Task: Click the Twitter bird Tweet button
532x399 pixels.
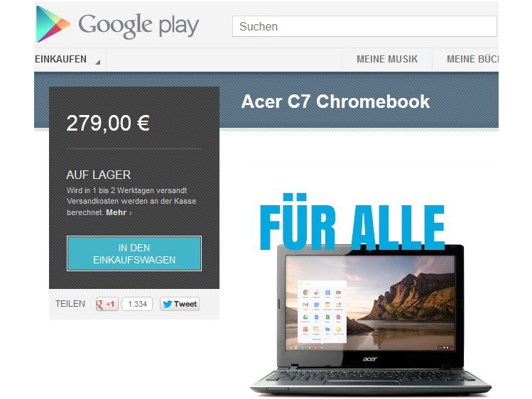Action: click(180, 304)
